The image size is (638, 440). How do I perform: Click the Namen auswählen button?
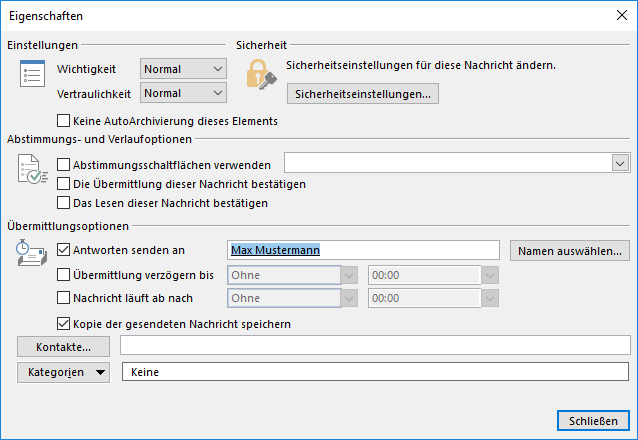coord(569,250)
